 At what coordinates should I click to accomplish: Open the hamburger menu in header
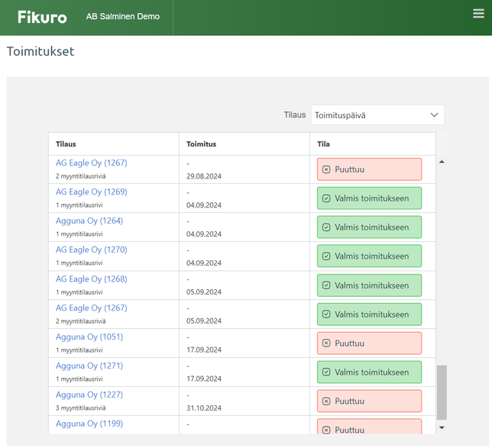tap(478, 14)
